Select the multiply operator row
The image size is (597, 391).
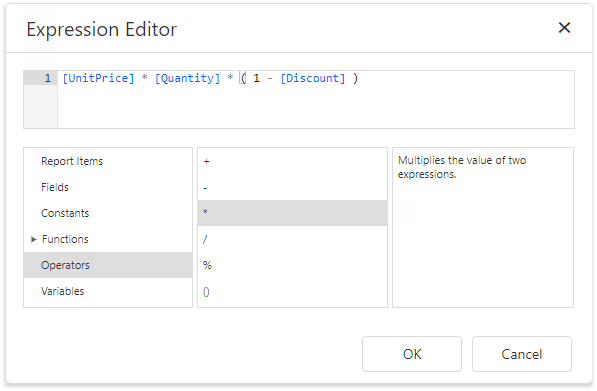[292, 213]
